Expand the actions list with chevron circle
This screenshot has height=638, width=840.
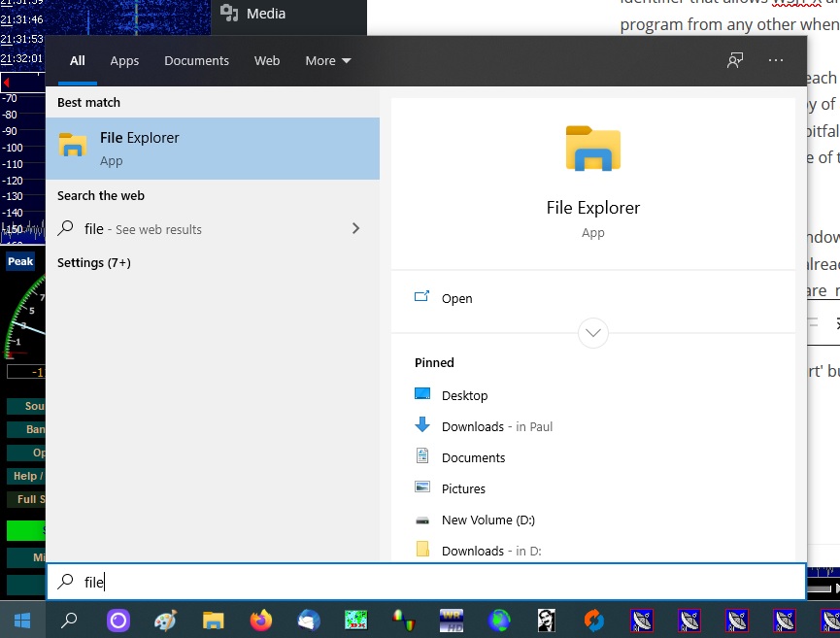coord(592,333)
